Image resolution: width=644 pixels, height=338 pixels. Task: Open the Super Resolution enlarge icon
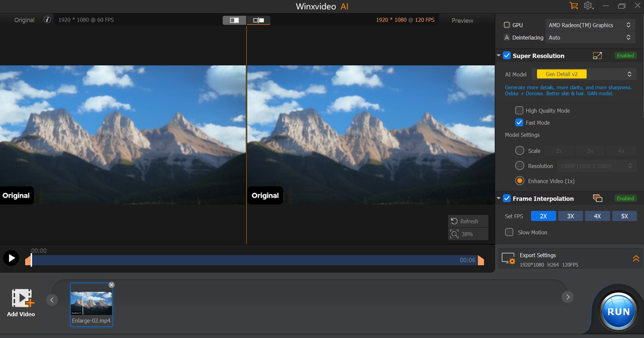[597, 55]
